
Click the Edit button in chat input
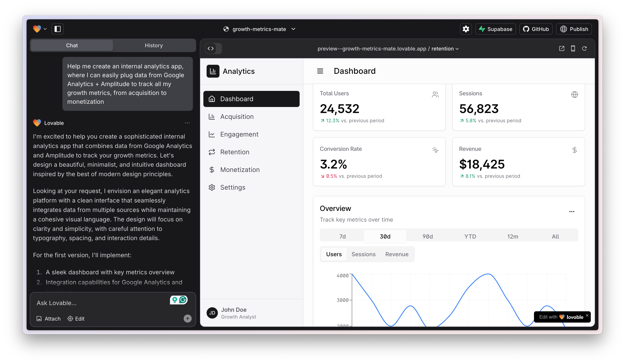(76, 318)
